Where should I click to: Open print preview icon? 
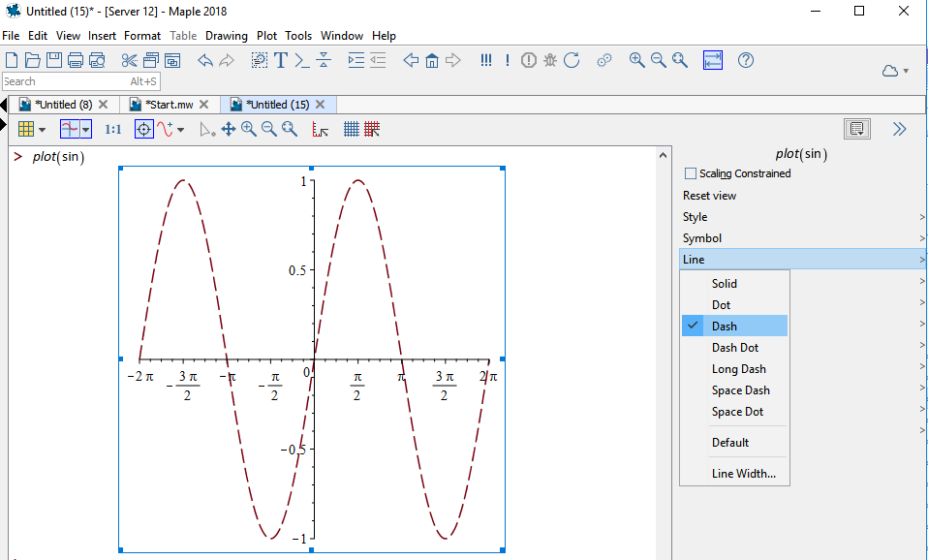click(x=97, y=60)
